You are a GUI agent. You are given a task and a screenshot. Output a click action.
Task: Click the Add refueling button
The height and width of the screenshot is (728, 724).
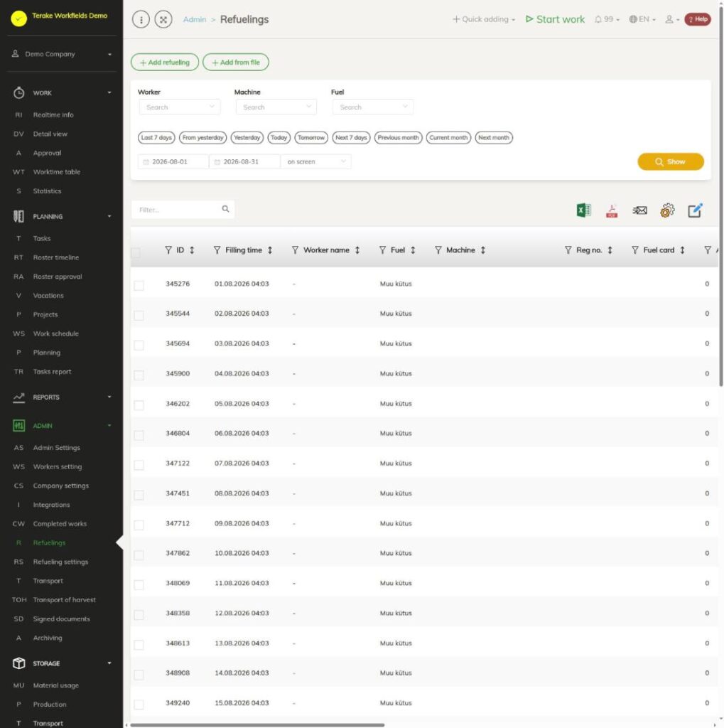(x=165, y=63)
